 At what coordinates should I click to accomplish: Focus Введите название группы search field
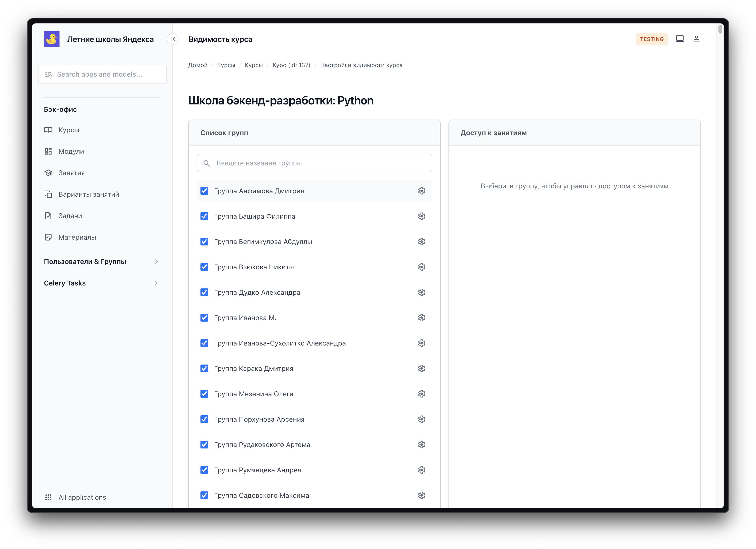[x=314, y=163]
